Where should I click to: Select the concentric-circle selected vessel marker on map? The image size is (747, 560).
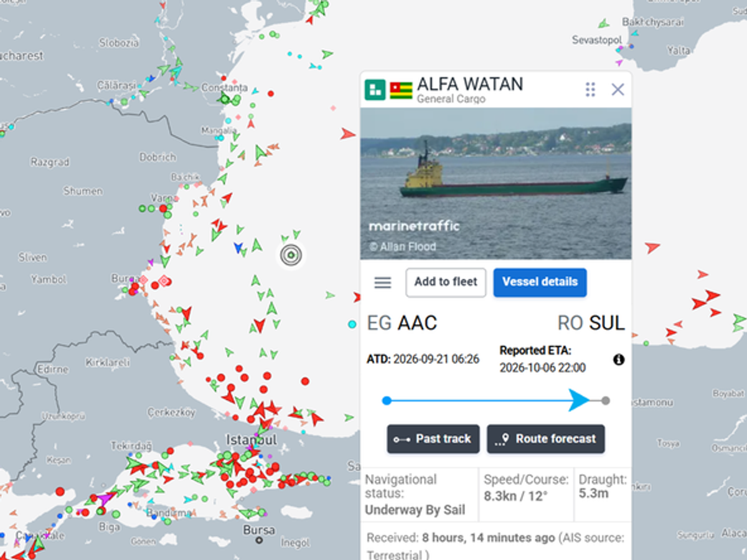pos(291,254)
